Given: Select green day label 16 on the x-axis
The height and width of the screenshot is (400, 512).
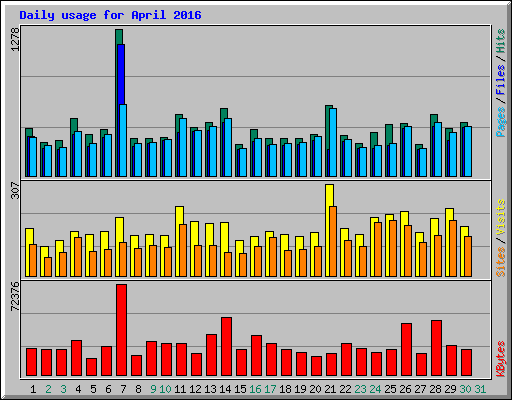Looking at the screenshot, I should coord(255,389).
